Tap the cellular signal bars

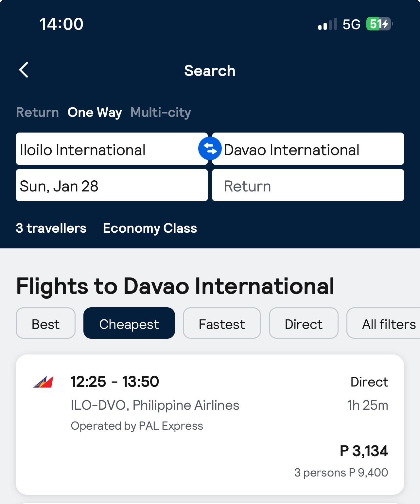[x=327, y=24]
